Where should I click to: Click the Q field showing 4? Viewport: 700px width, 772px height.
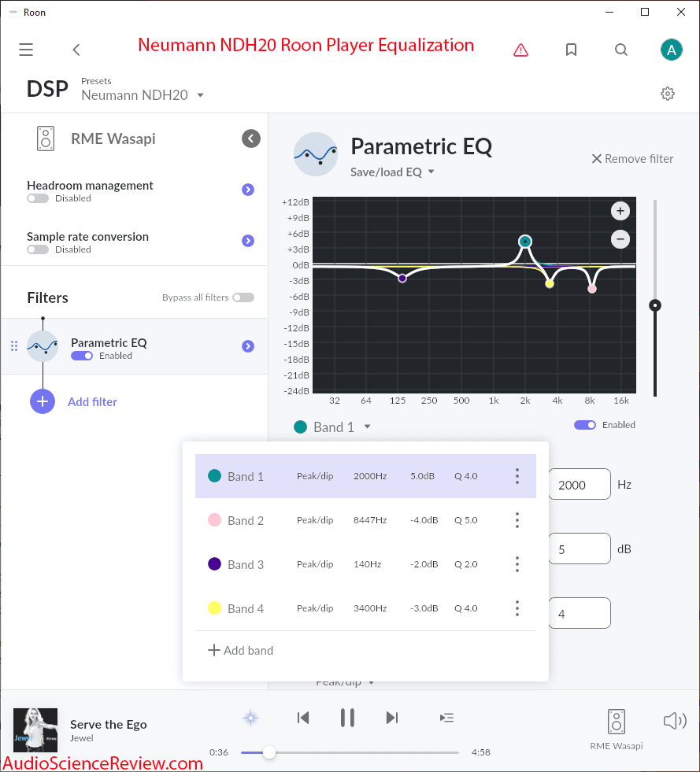[580, 614]
